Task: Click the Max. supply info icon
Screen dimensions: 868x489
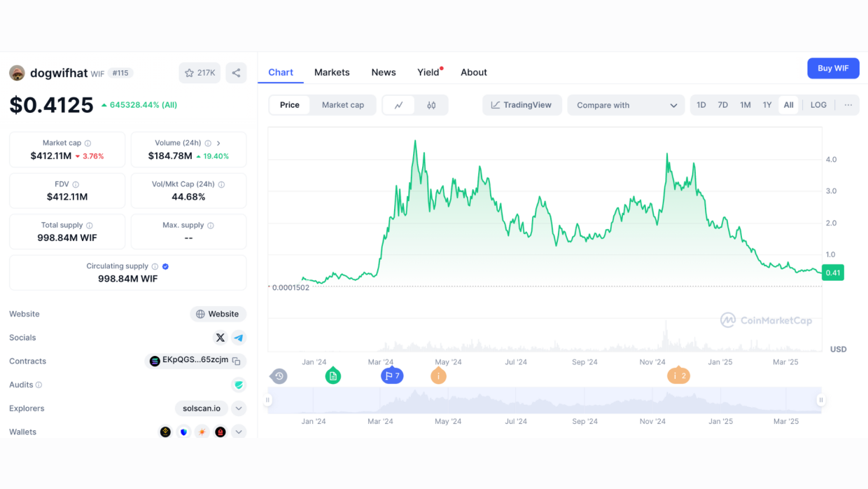Action: [x=211, y=226]
